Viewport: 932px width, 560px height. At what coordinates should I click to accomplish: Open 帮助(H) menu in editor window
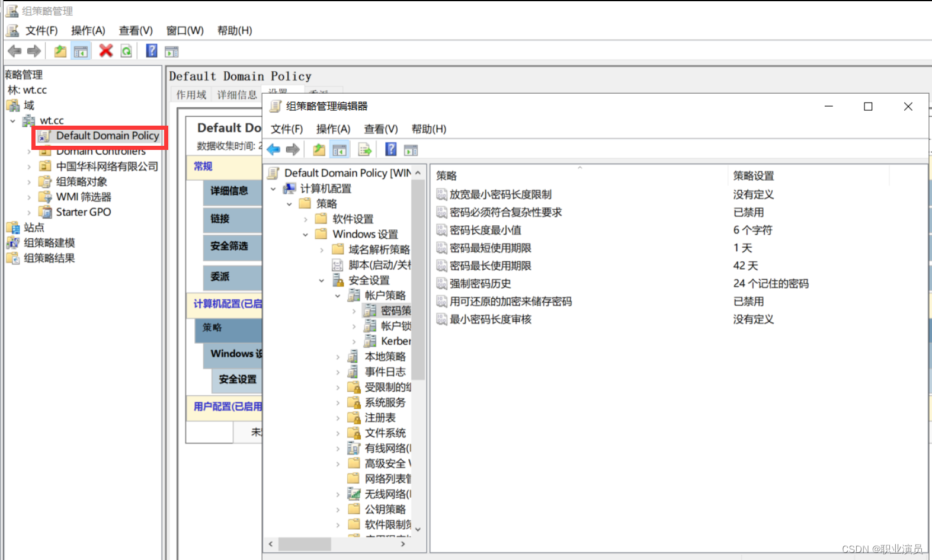[429, 129]
